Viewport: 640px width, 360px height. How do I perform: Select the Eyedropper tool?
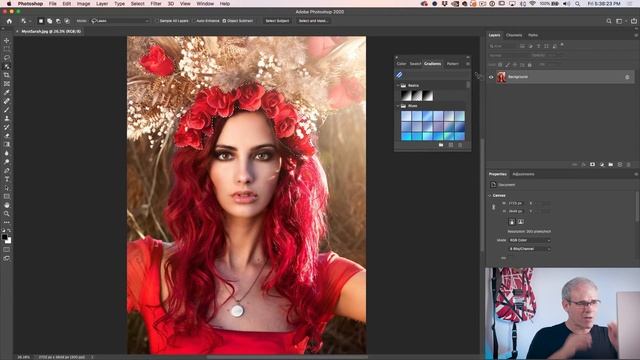pyautogui.click(x=7, y=92)
